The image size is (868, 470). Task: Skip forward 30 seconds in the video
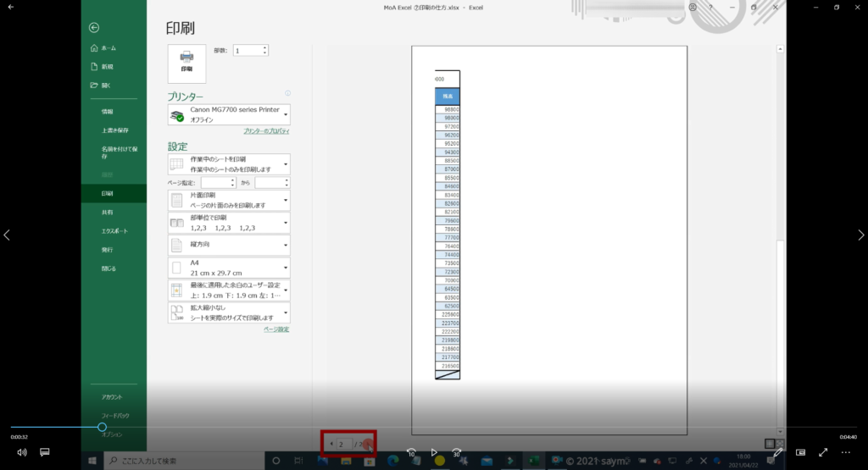456,453
